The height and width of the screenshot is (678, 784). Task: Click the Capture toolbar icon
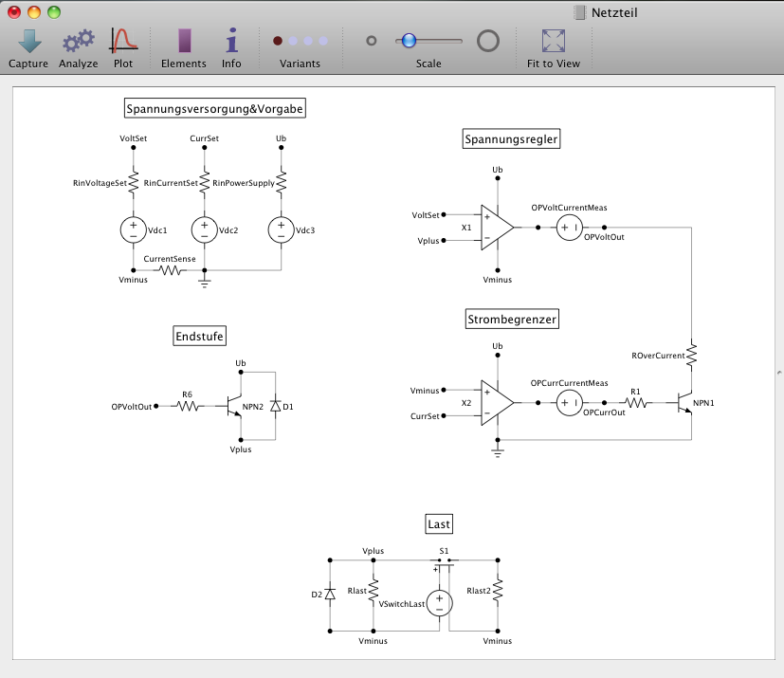(x=28, y=41)
